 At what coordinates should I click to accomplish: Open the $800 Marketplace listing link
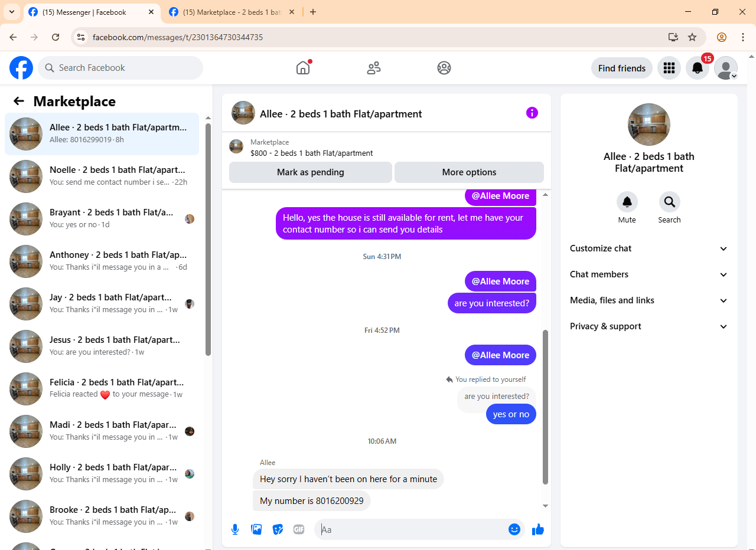[x=312, y=153]
